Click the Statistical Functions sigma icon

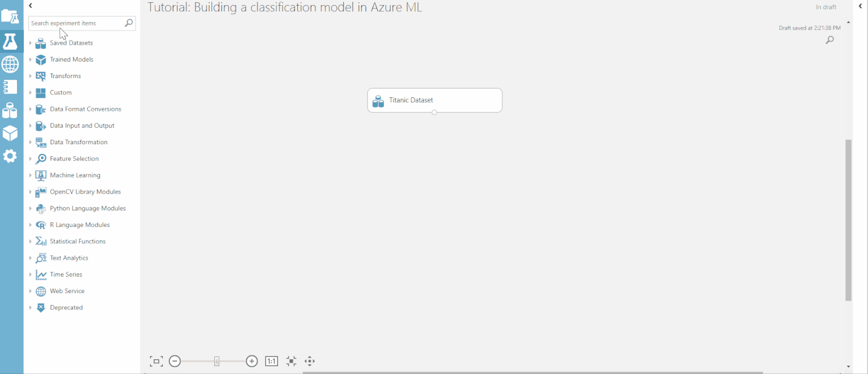[41, 242]
